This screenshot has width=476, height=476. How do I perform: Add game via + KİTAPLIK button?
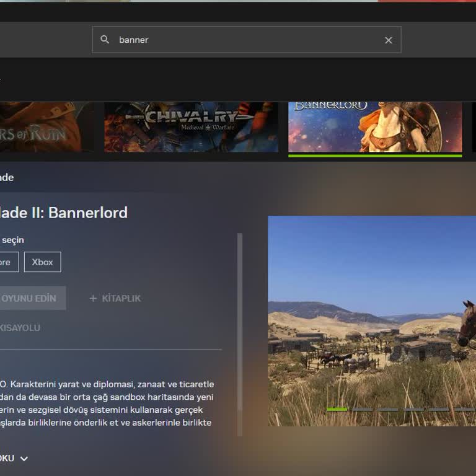click(x=115, y=298)
